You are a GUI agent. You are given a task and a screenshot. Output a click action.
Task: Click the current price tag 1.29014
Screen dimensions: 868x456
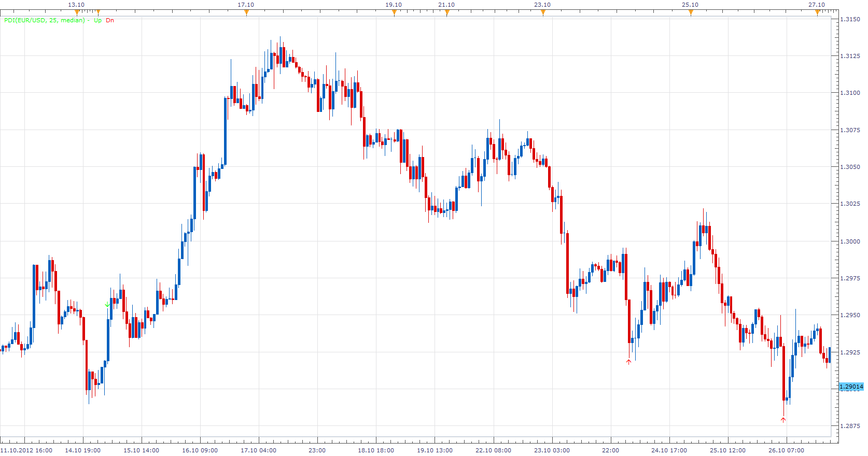[x=851, y=387]
